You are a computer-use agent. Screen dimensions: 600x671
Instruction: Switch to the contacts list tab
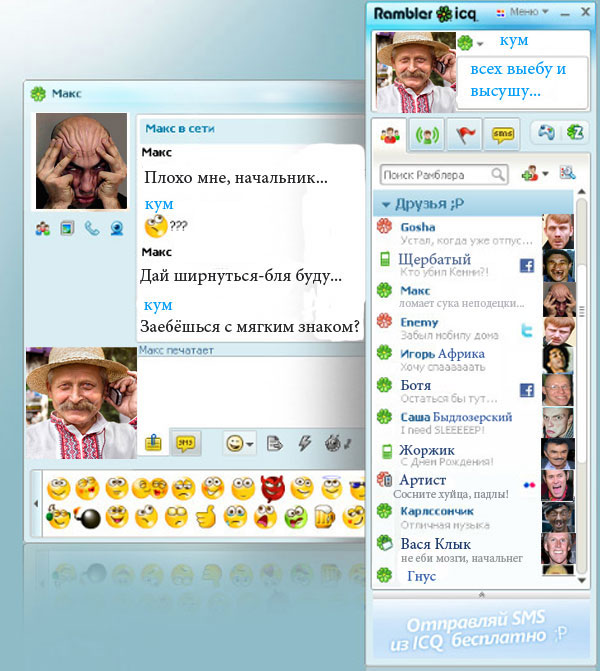389,134
